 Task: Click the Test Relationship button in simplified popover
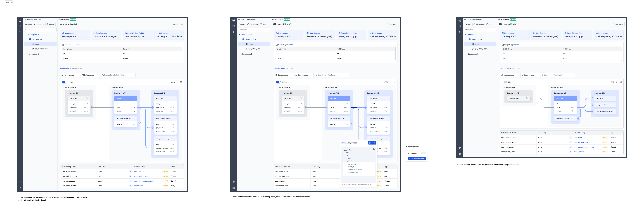(x=417, y=158)
